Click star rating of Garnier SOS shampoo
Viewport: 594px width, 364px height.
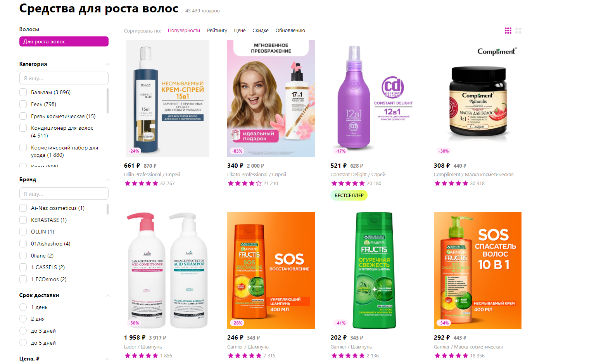[x=245, y=355]
